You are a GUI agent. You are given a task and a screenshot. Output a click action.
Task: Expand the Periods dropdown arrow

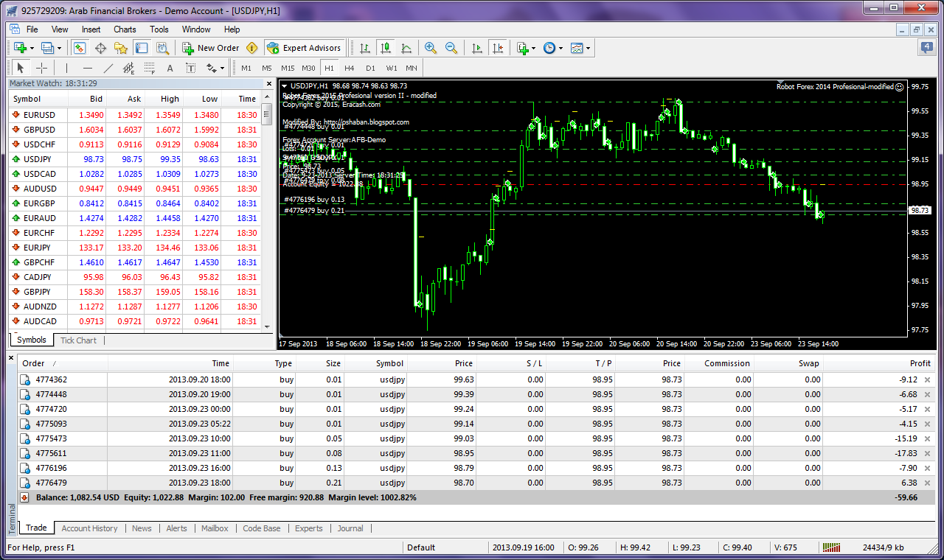(x=561, y=48)
